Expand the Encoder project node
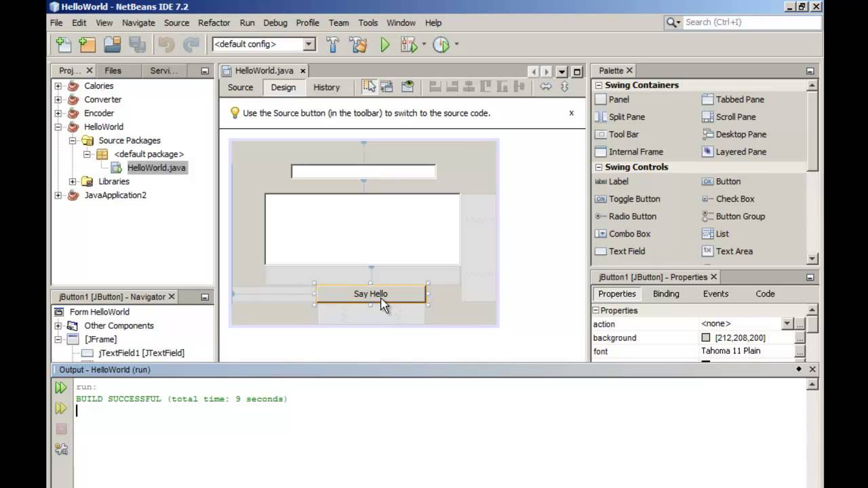Screen dimensions: 868x488 coord(58,113)
